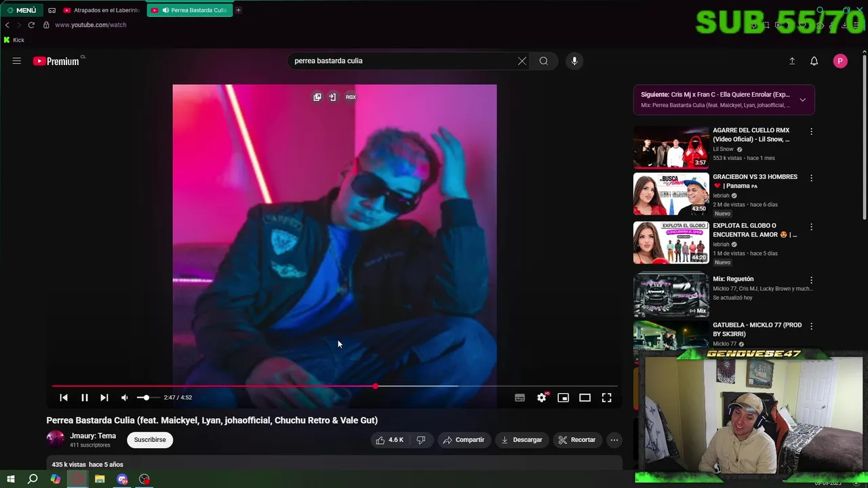Viewport: 868px width, 488px height.
Task: Open the Windows Start menu
Action: pyautogui.click(x=10, y=479)
